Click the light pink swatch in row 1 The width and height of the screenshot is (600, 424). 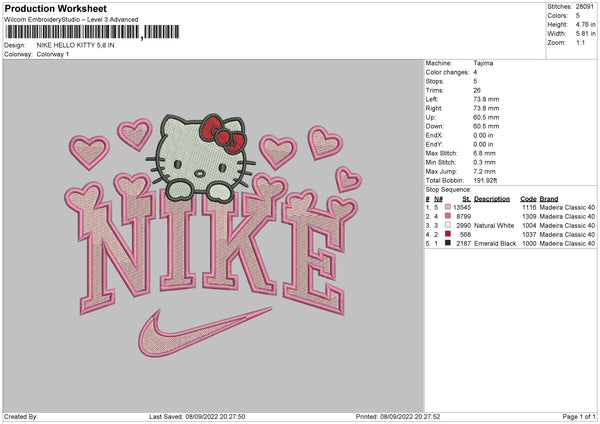(x=448, y=207)
